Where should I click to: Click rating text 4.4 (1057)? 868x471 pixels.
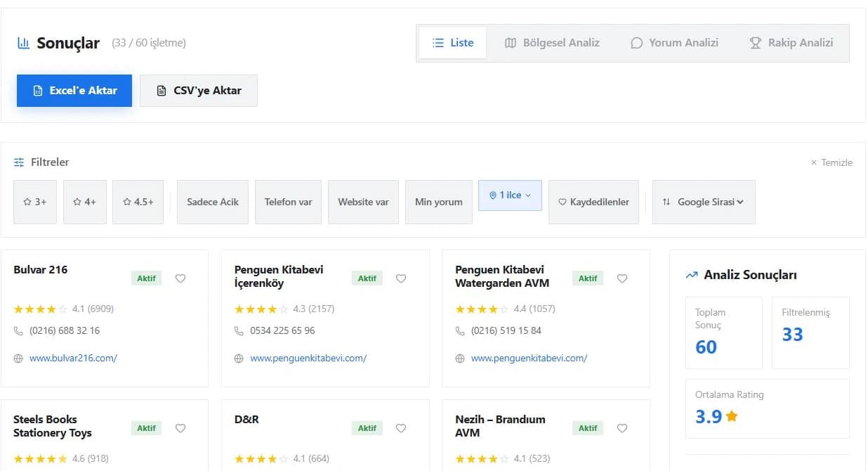tap(534, 309)
